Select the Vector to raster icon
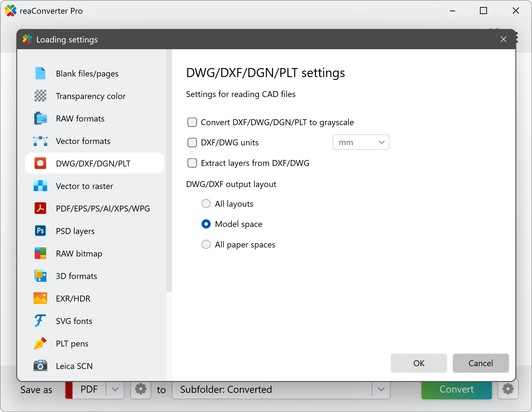The height and width of the screenshot is (412, 532). click(x=40, y=186)
